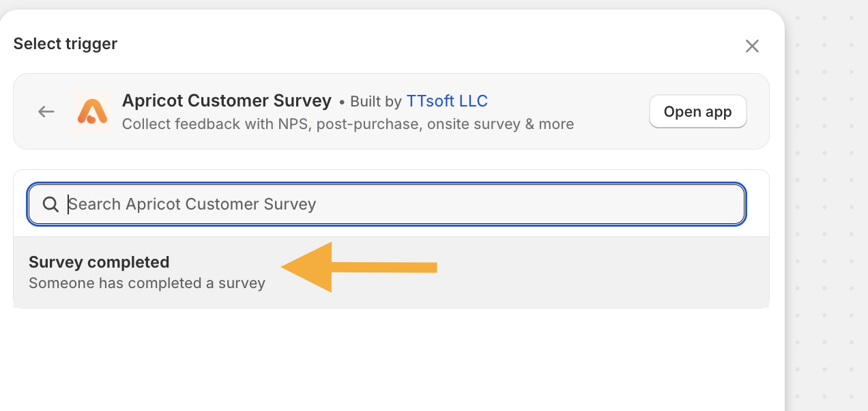Screen dimensions: 868x411
Task: Click the 'Open' word in Open app button
Action: pos(682,112)
